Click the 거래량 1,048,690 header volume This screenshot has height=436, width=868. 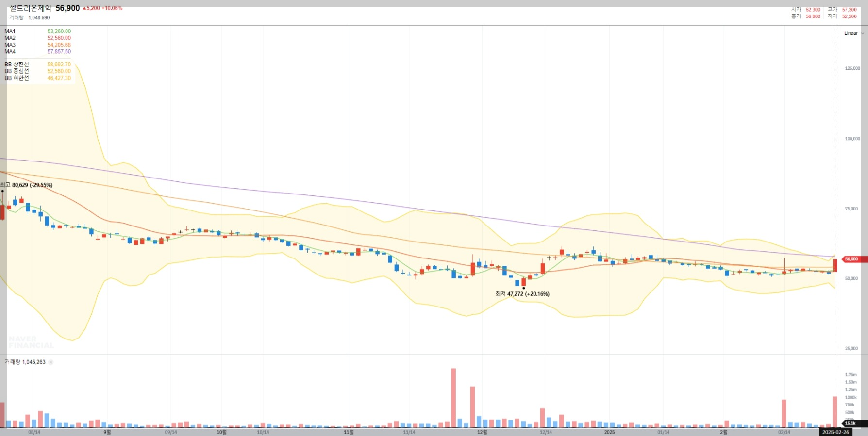(x=29, y=18)
